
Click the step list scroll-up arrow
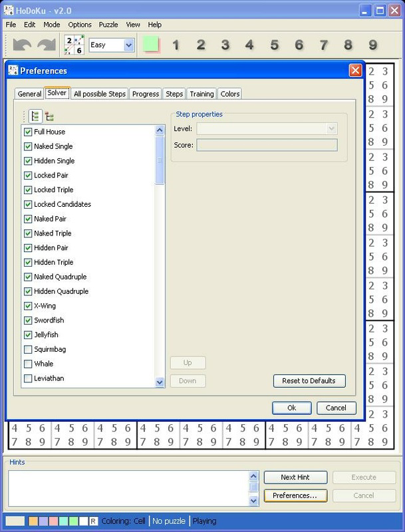point(160,130)
